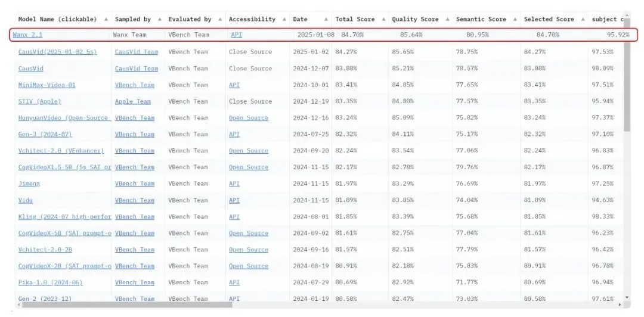Open the Pika-1.0 (2024-06) model link
This screenshot has width=644, height=317.
click(x=50, y=282)
